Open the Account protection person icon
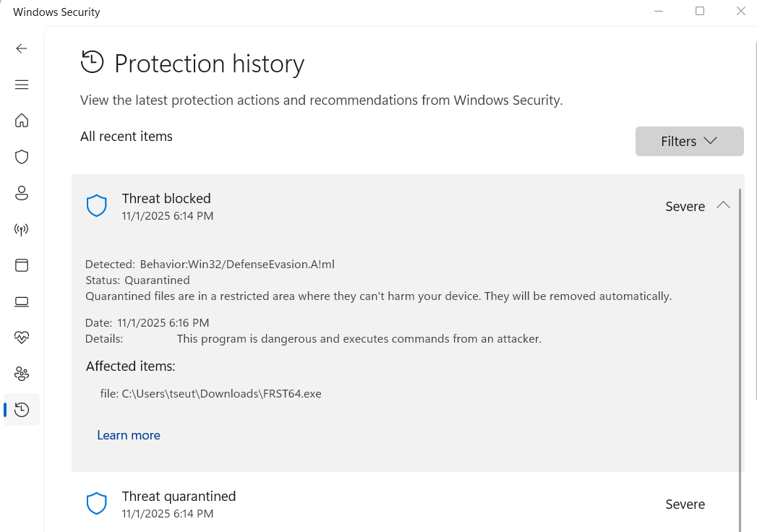 (x=22, y=193)
